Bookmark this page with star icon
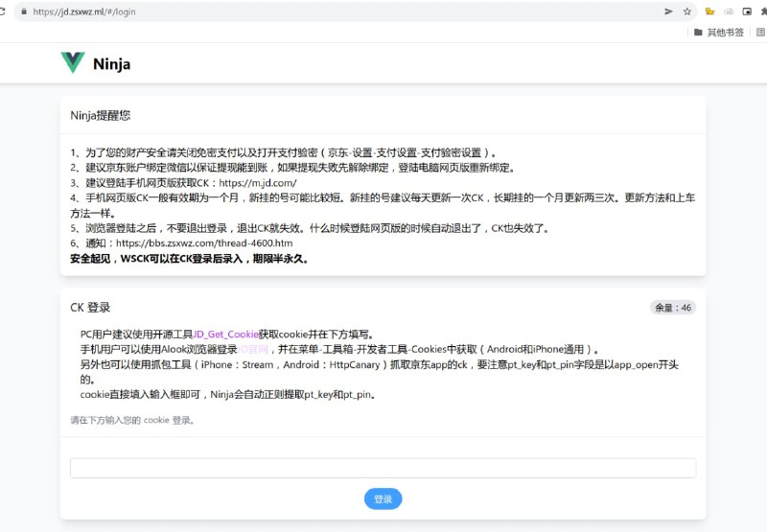The height and width of the screenshot is (532, 767). 687,12
